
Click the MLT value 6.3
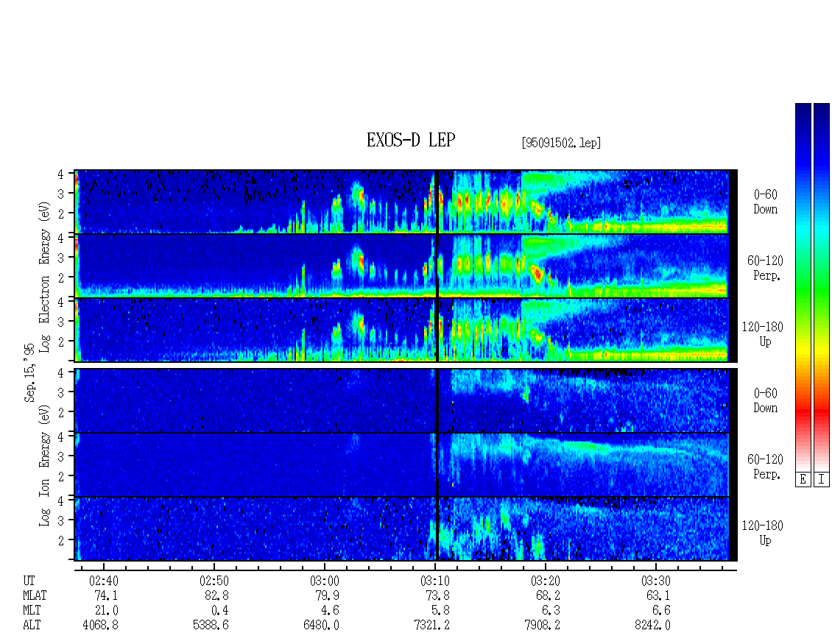(551, 611)
